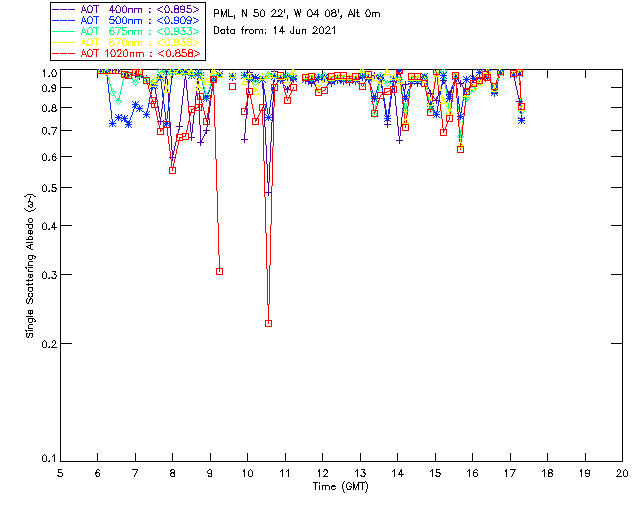Click the red dashed line sample in legend
This screenshot has height=512, width=640.
click(x=64, y=53)
